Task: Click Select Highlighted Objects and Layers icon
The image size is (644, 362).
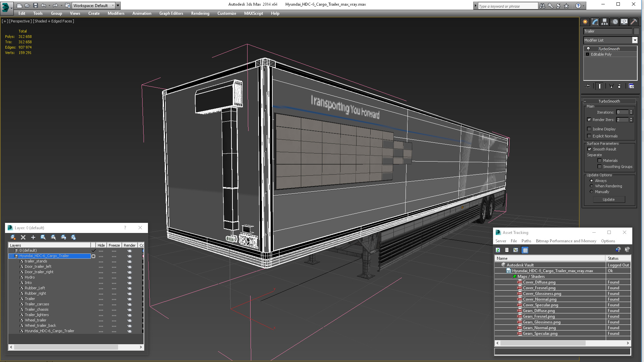Action: pos(43,237)
